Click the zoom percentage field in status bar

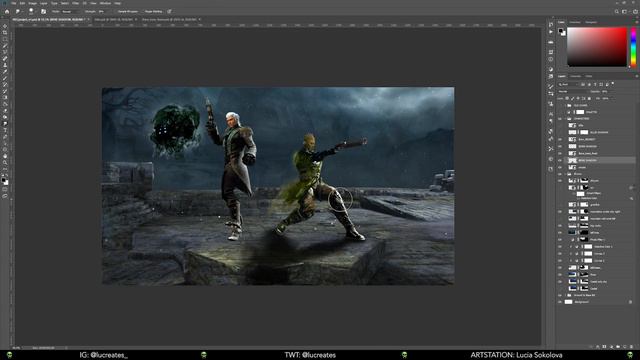click(16, 348)
